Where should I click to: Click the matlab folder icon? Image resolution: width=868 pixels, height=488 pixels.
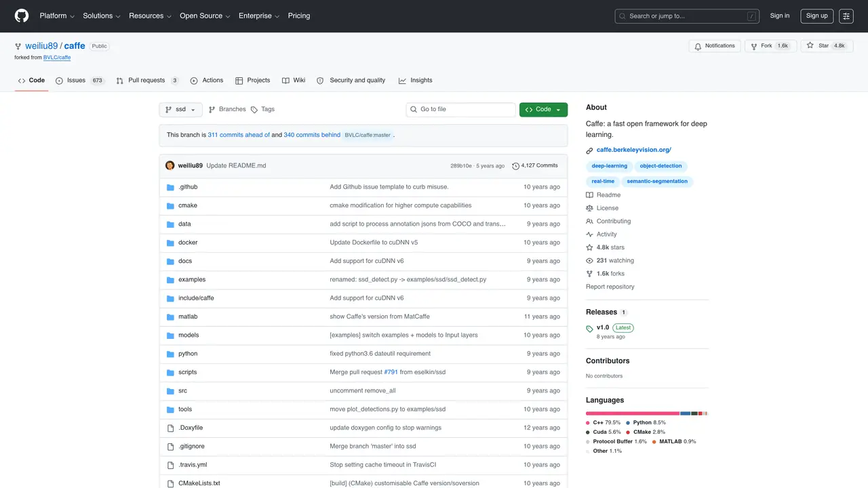coord(171,317)
